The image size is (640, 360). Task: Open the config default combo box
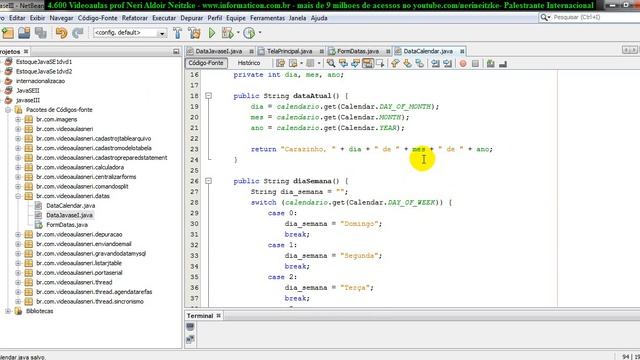coord(129,33)
